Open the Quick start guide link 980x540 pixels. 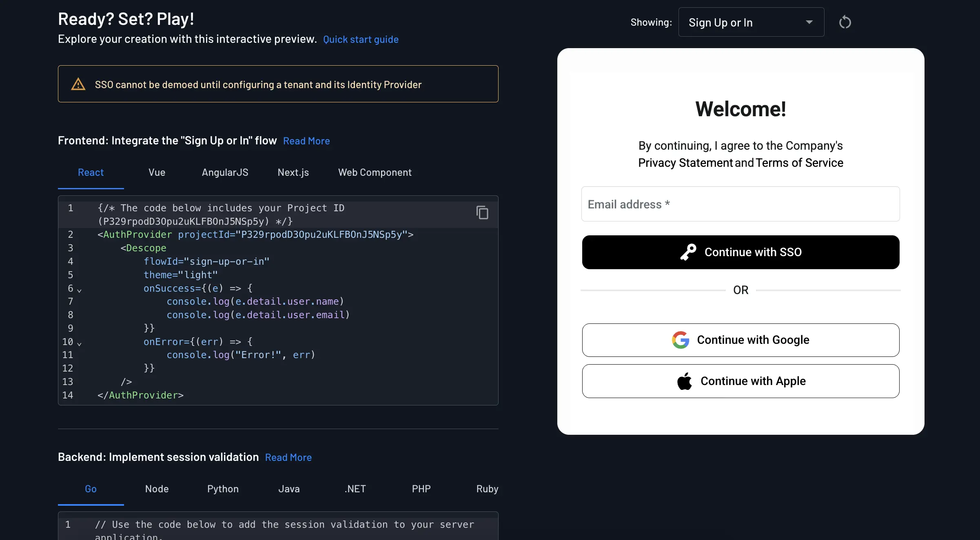[x=361, y=39]
